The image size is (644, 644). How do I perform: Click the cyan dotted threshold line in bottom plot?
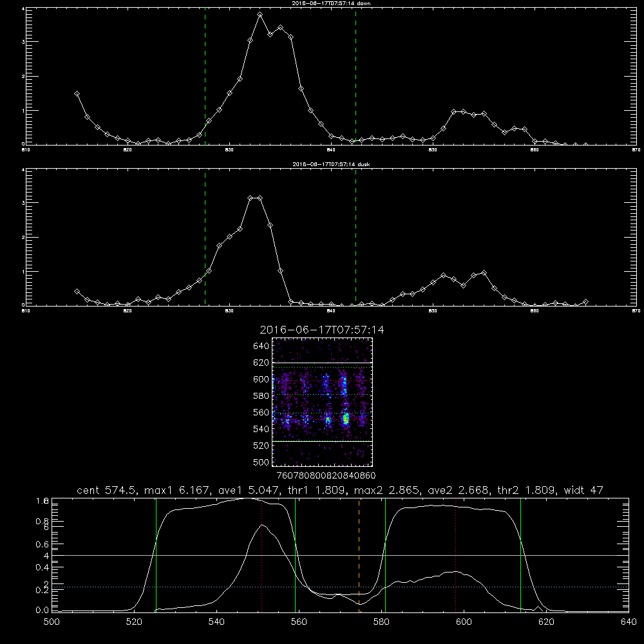coord(341,587)
